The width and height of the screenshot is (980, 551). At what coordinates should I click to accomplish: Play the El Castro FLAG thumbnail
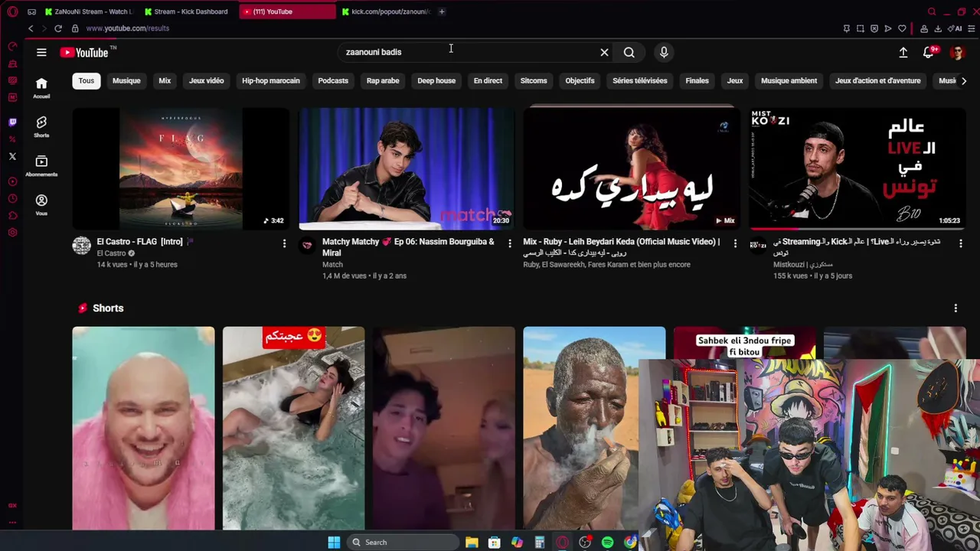181,168
